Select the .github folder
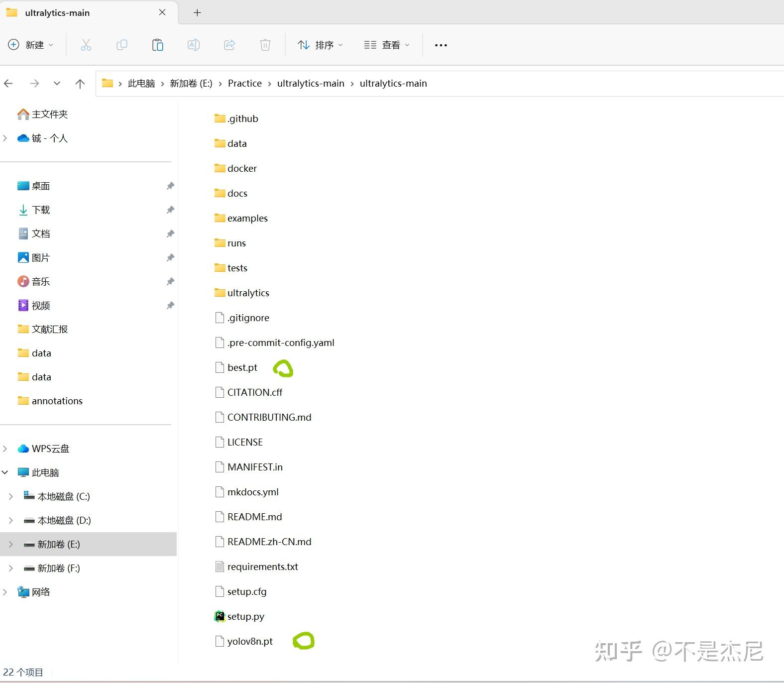784x683 pixels. tap(236, 118)
